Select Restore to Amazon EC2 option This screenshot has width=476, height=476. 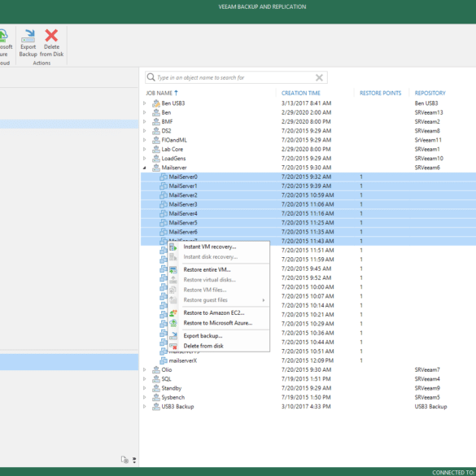pyautogui.click(x=219, y=313)
